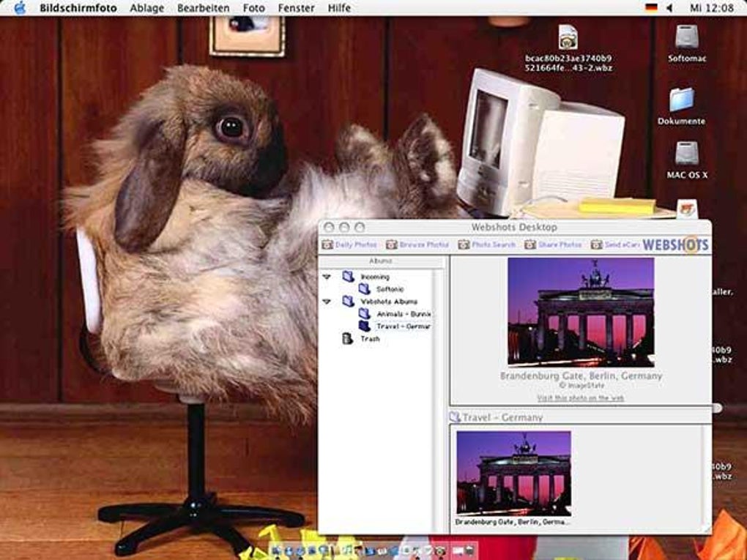Click the German flag keyboard layout indicator
This screenshot has height=560, width=747.
click(652, 7)
